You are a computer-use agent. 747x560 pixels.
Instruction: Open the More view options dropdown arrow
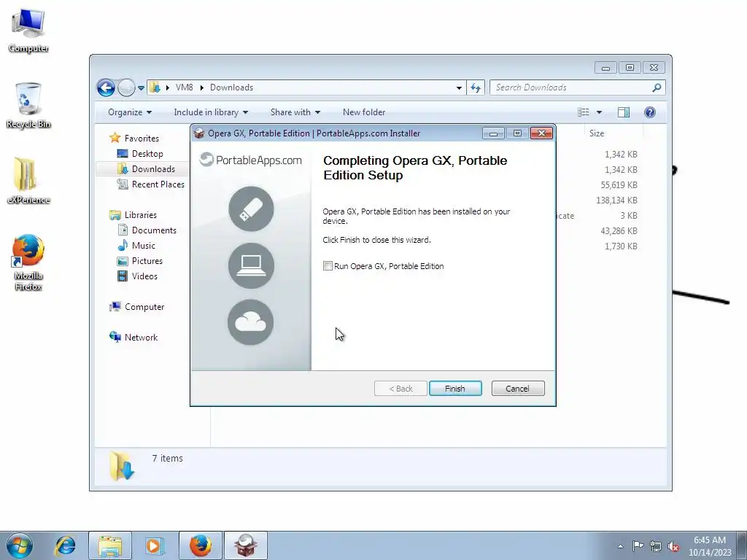tap(600, 112)
